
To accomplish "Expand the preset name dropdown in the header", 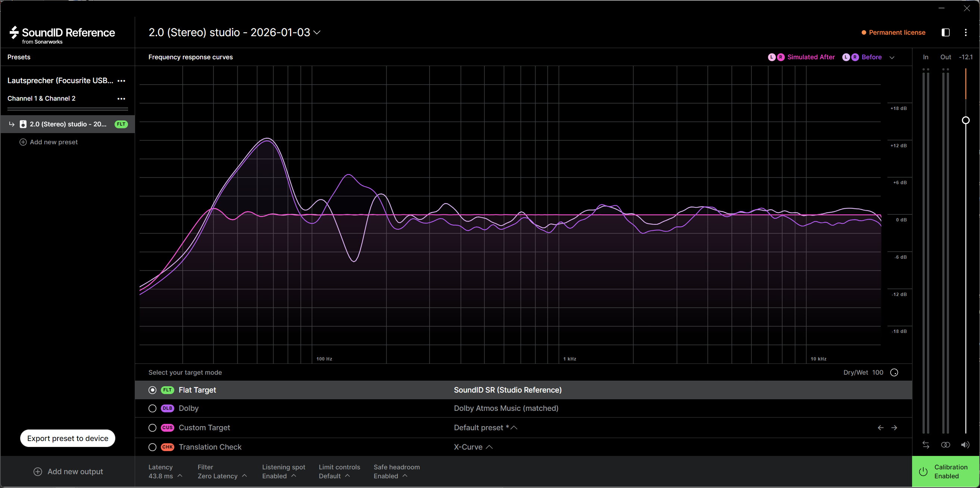I will pyautogui.click(x=317, y=32).
